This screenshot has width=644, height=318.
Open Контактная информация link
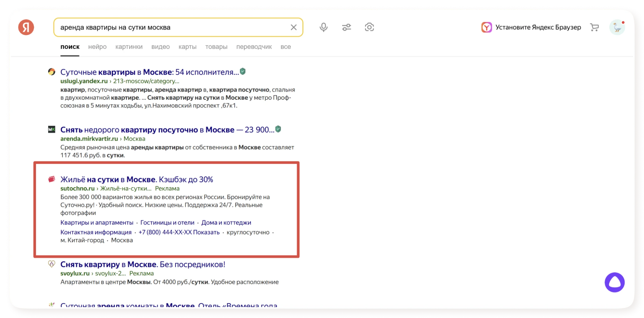pos(96,232)
